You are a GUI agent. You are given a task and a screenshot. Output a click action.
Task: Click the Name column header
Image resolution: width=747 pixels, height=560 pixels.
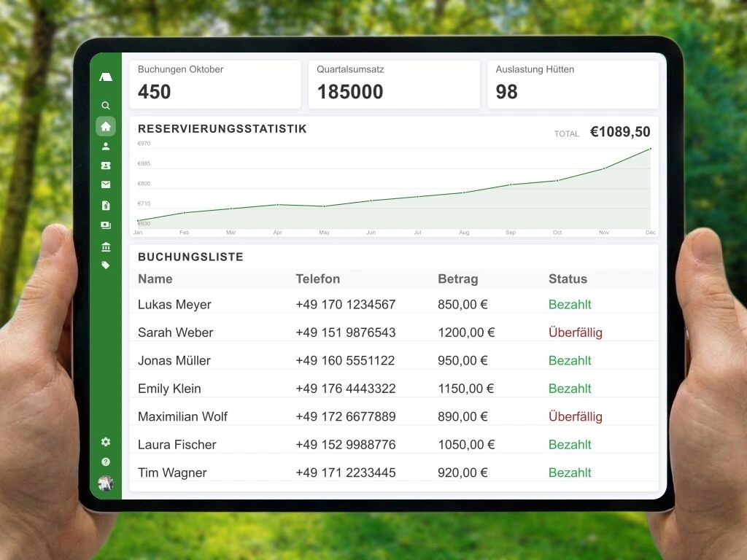pos(155,279)
